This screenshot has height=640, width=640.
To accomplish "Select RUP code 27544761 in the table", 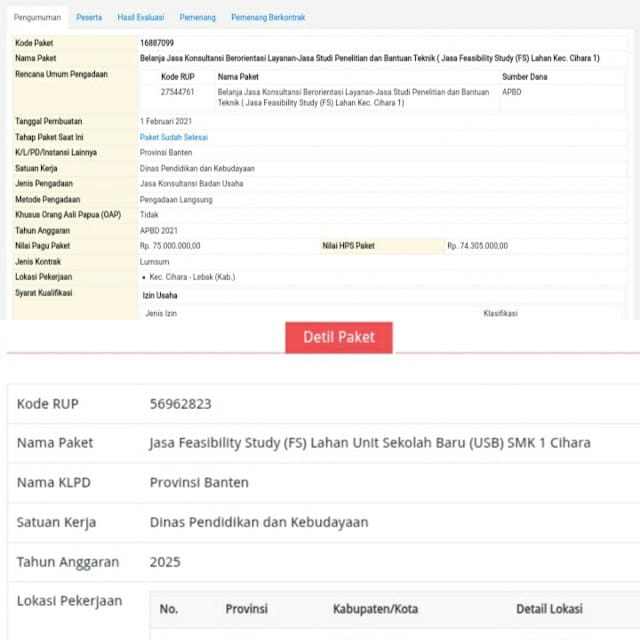I will (179, 92).
